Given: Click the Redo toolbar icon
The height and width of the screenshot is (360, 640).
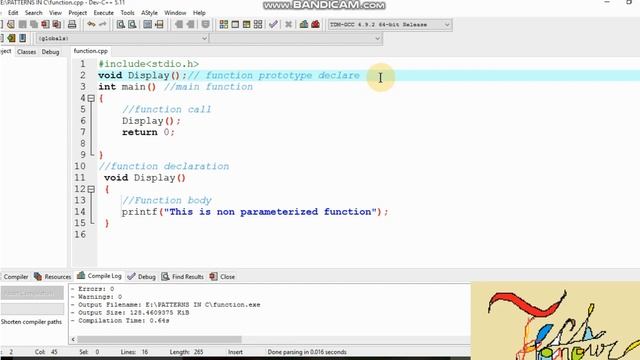Looking at the screenshot, I should (102, 24).
